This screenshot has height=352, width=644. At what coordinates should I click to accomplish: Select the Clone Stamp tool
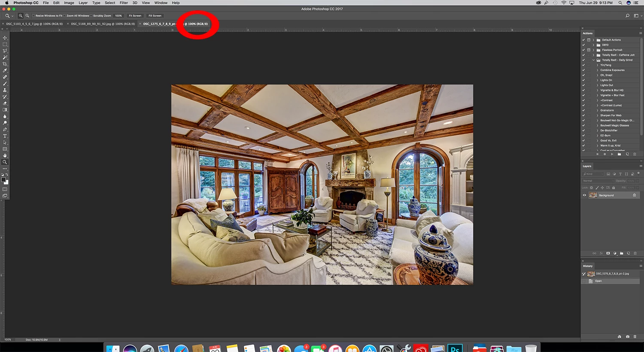pyautogui.click(x=5, y=90)
